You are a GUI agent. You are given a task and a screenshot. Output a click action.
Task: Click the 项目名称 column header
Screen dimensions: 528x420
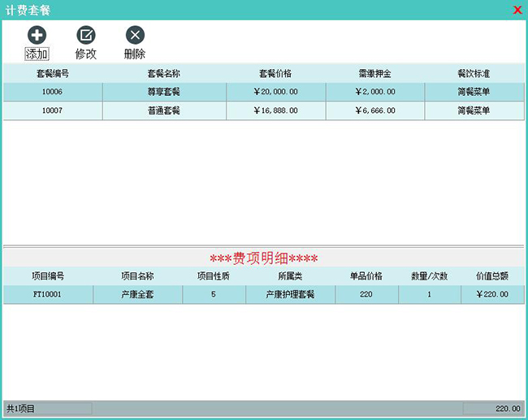click(x=137, y=275)
